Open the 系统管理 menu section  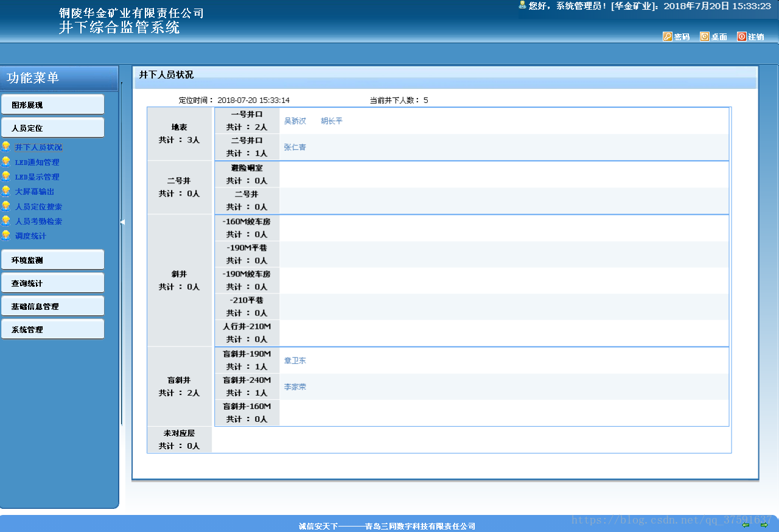tap(52, 329)
